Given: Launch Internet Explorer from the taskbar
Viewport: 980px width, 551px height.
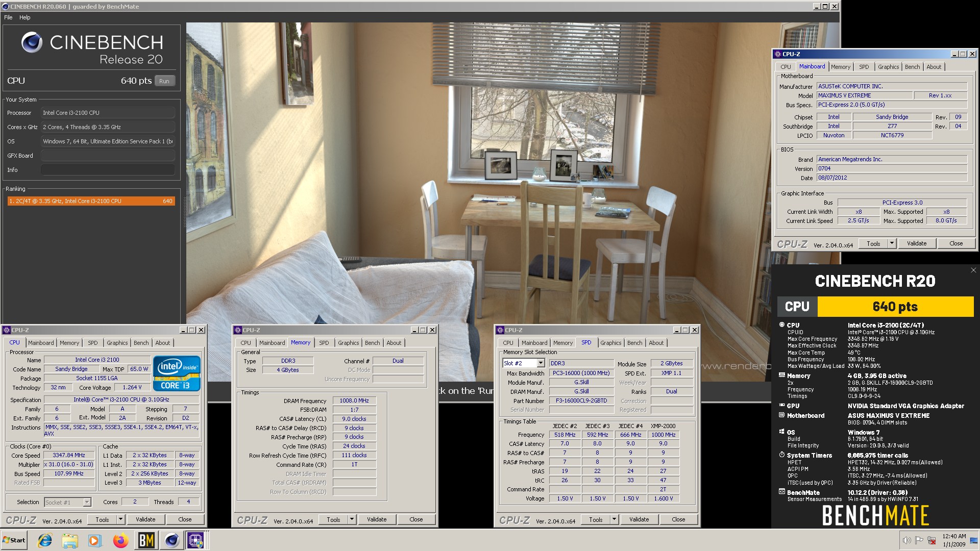Looking at the screenshot, I should [45, 540].
